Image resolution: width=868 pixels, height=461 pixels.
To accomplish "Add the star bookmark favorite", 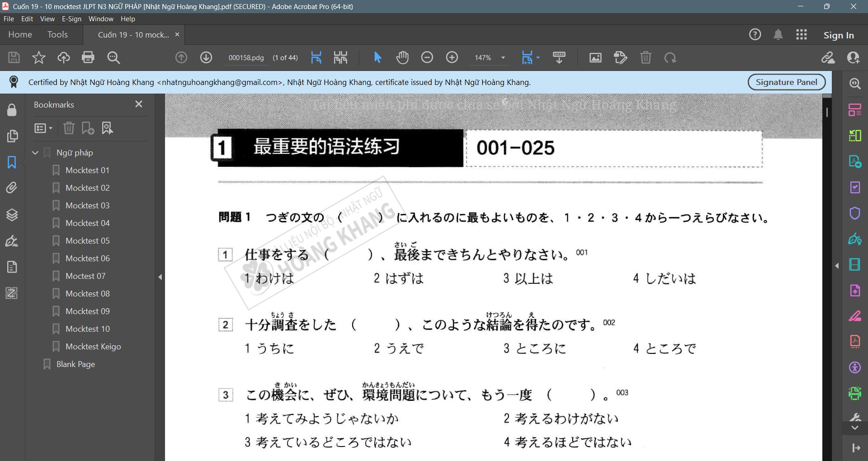I will click(39, 57).
